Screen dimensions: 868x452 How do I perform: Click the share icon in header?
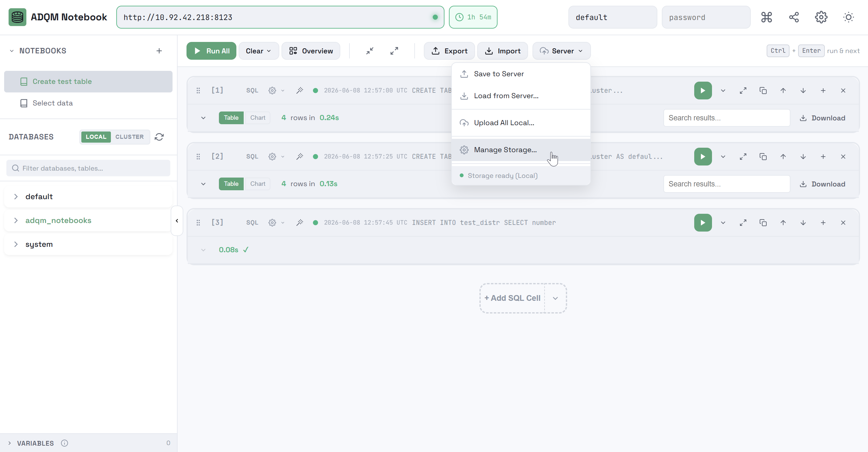[x=794, y=17]
